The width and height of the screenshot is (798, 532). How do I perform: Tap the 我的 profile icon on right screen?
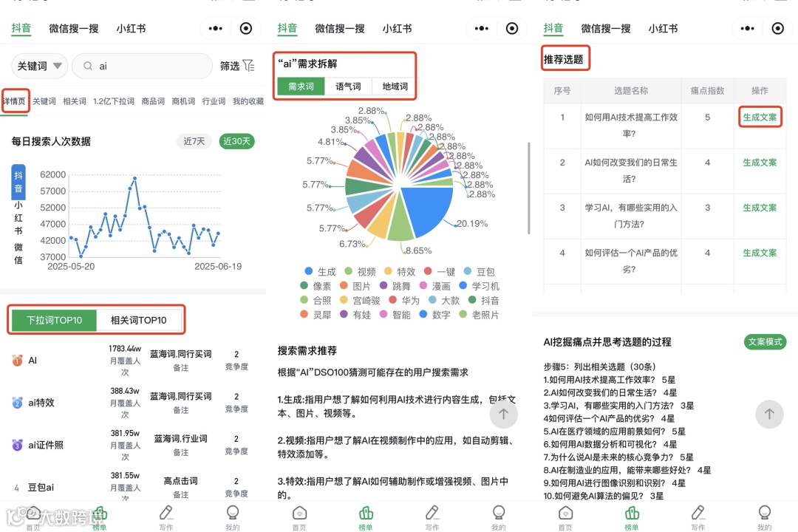coord(765,513)
